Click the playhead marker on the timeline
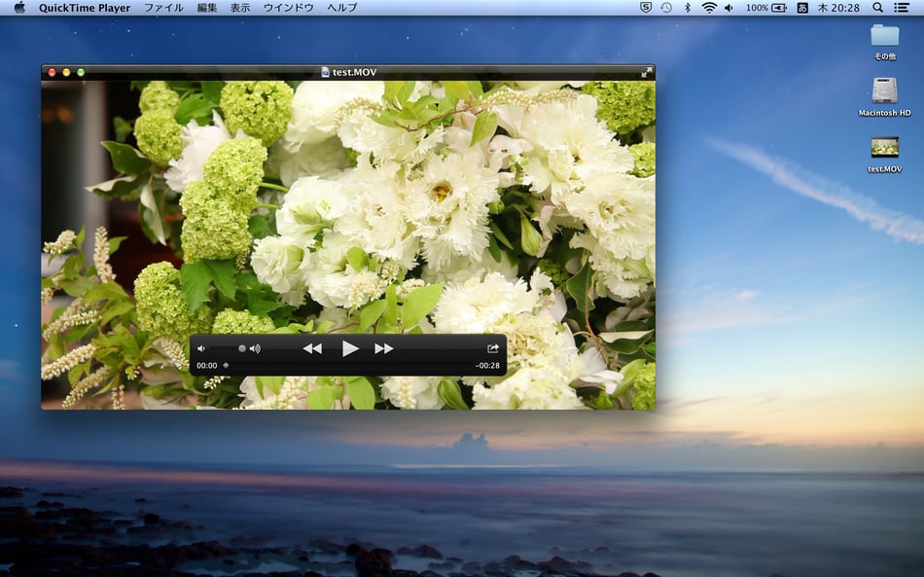 tap(226, 366)
